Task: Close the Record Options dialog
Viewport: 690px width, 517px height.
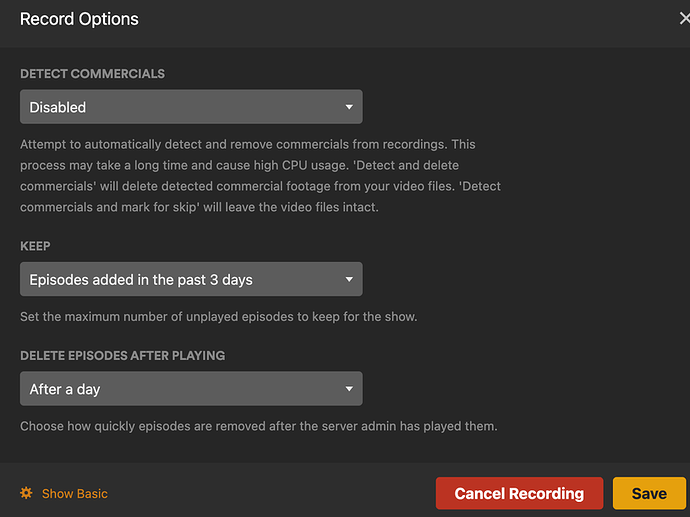Action: click(x=684, y=19)
